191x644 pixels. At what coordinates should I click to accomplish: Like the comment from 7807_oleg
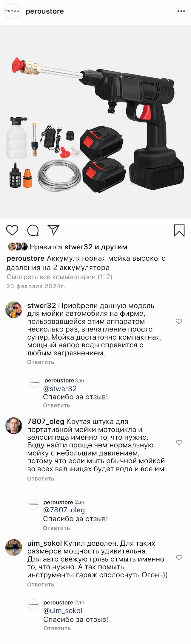pos(179,442)
